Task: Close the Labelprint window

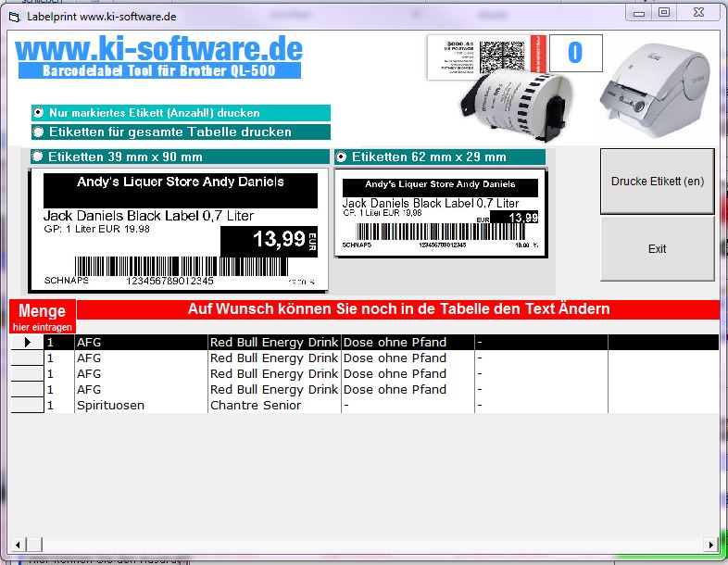Action: tap(698, 13)
